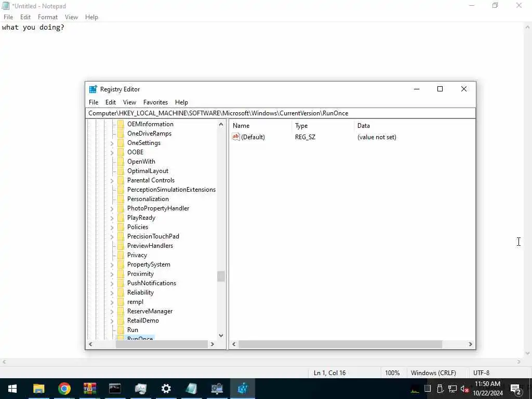Click tree pane scroll up arrow
The image size is (532, 399).
[x=221, y=124]
